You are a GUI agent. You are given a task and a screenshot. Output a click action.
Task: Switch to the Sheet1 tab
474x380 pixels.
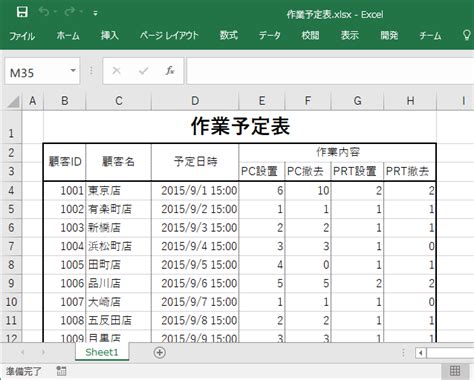click(x=102, y=352)
